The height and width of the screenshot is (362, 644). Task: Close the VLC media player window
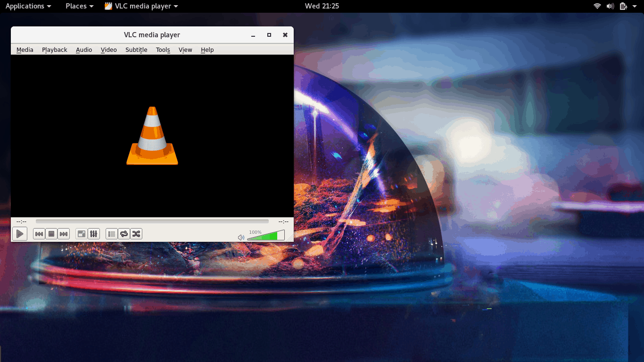click(285, 35)
